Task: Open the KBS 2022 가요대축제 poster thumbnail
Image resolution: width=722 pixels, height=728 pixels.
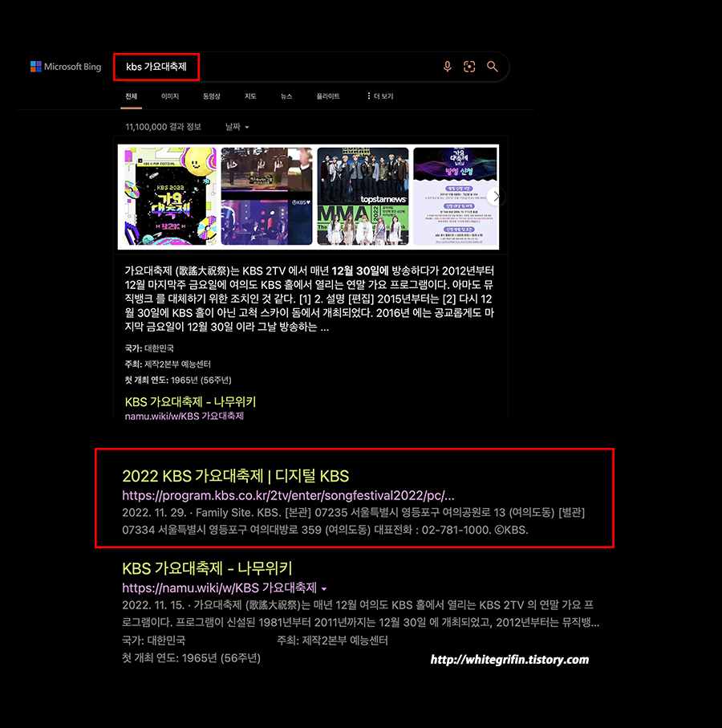Action: [x=170, y=197]
